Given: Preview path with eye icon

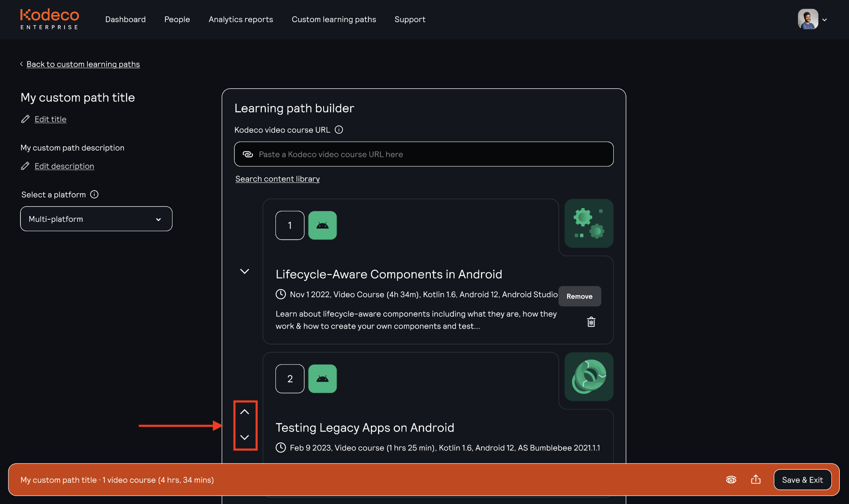Looking at the screenshot, I should pyautogui.click(x=731, y=480).
